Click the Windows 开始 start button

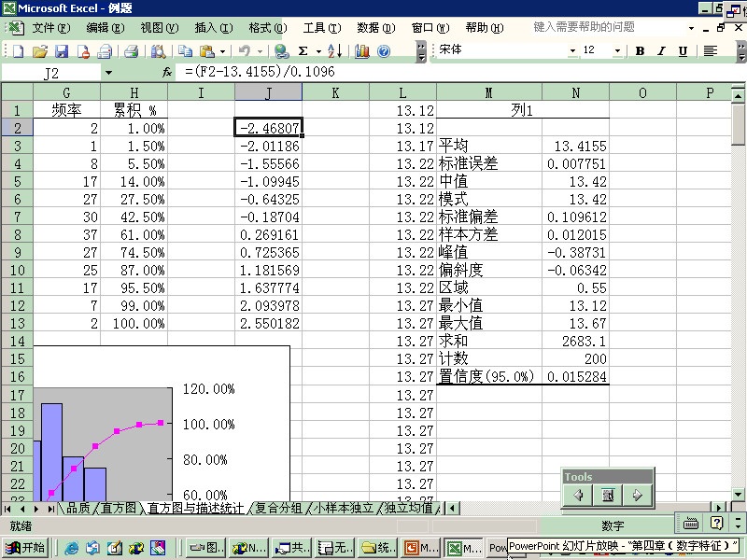[25, 548]
